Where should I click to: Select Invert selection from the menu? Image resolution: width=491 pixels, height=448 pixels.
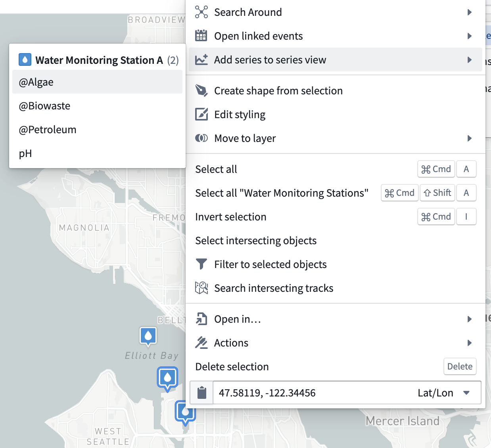[x=230, y=216]
